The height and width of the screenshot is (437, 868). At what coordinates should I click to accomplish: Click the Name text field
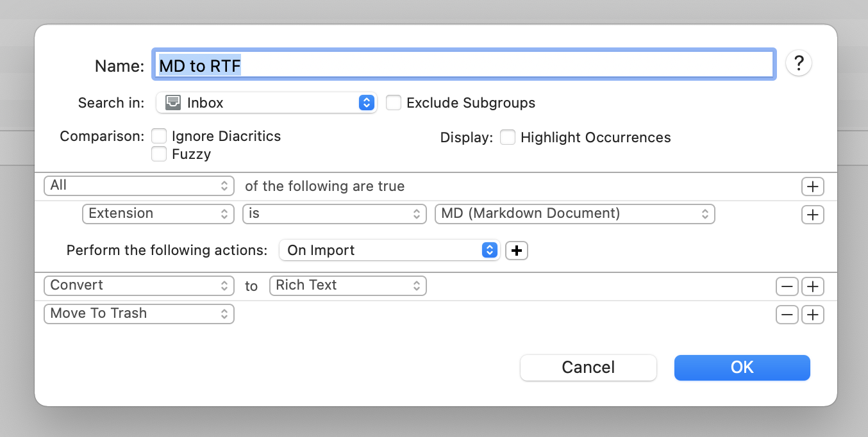click(463, 65)
